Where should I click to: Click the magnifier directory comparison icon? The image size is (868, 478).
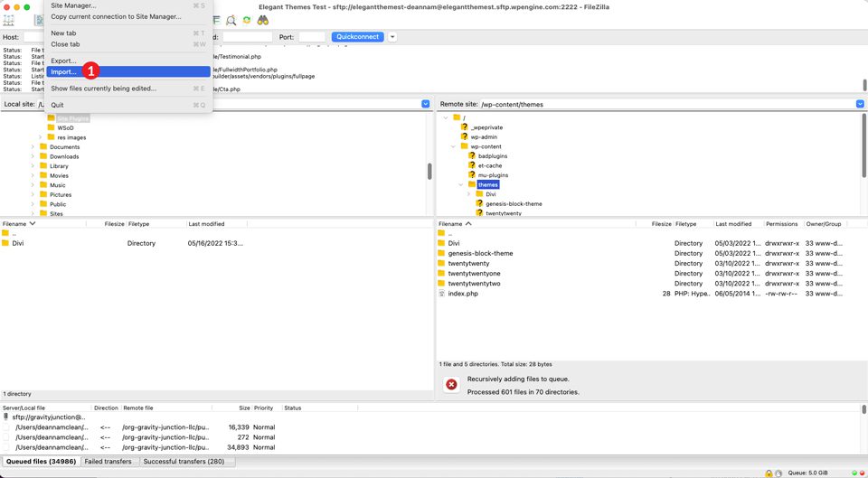(231, 21)
